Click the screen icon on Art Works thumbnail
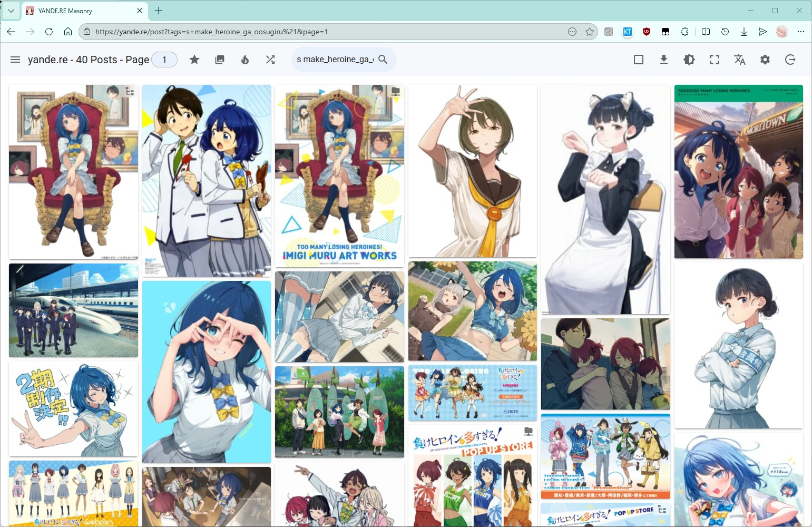This screenshot has height=527, width=812. 396,92
